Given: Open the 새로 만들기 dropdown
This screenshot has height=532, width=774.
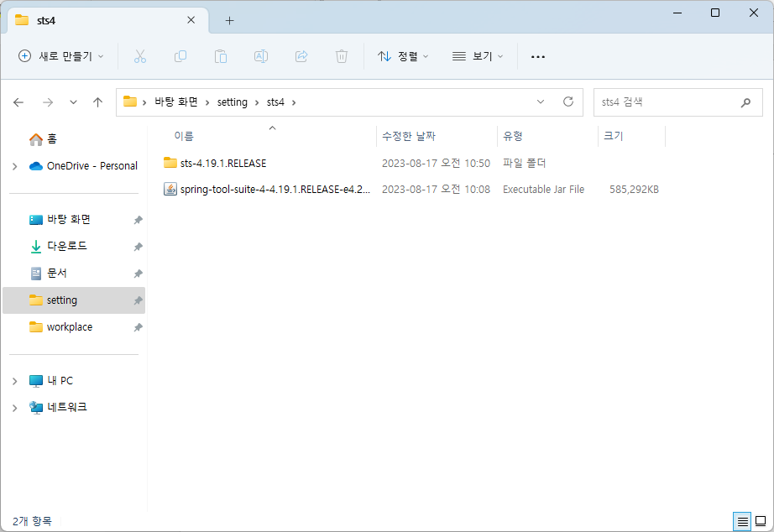Looking at the screenshot, I should click(x=61, y=56).
